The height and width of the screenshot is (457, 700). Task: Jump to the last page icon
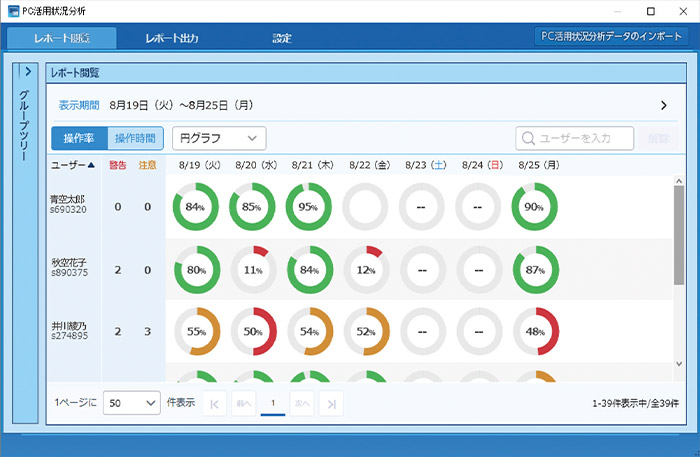[332, 402]
